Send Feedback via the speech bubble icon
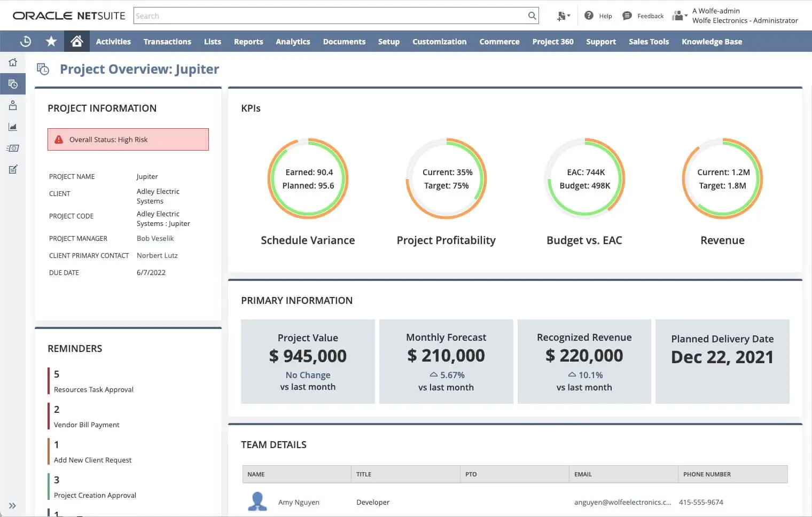This screenshot has height=517, width=812. coord(627,15)
